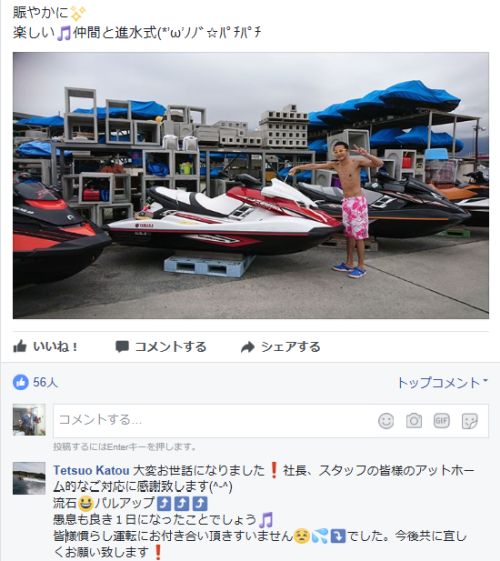Attach a photo with camera icon

pos(414,421)
